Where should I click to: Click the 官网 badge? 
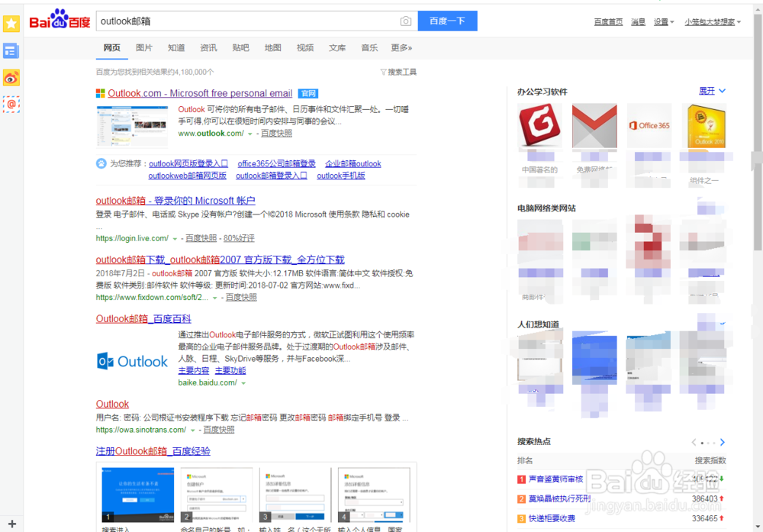point(308,93)
